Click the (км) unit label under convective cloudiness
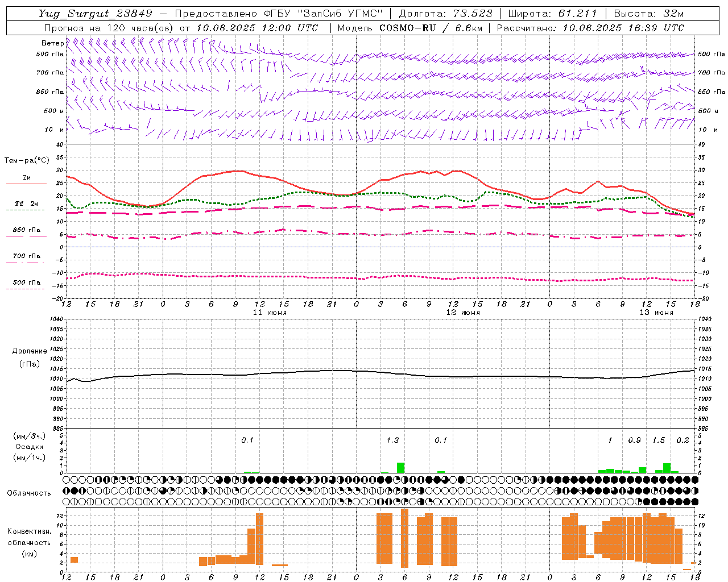Viewport: 728px width, 582px height. tap(29, 554)
